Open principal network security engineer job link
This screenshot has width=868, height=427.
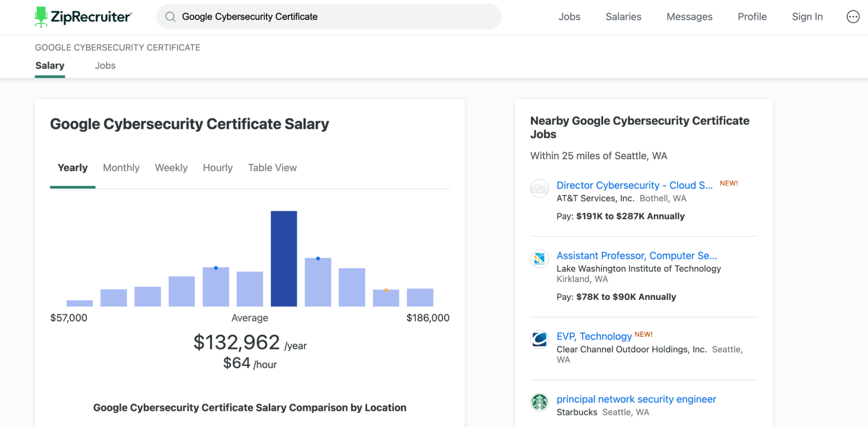click(636, 399)
